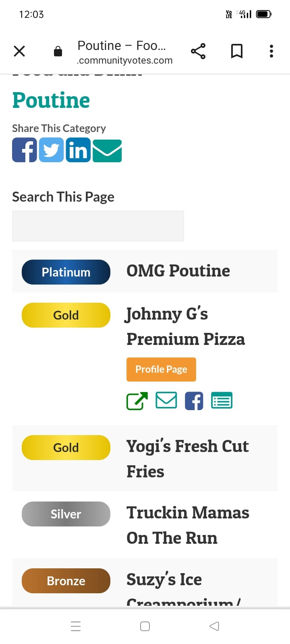Open Johnny G's Facebook page icon
290x644 pixels.
tap(194, 401)
